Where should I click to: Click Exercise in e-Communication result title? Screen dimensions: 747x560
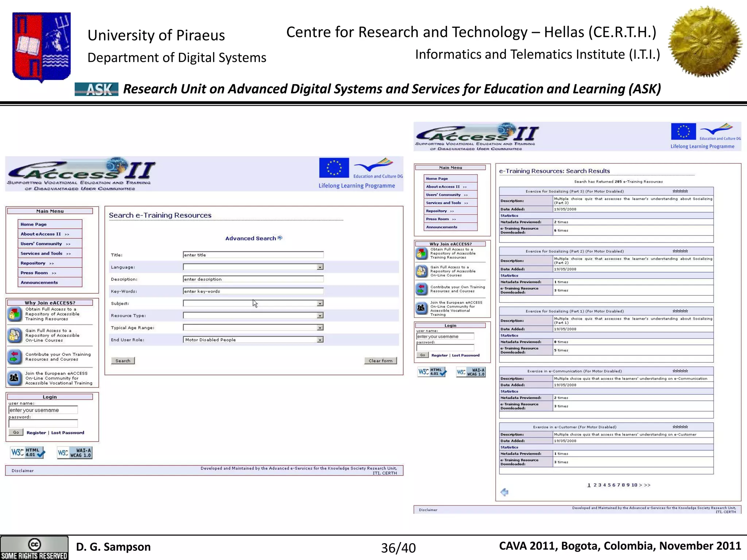(x=574, y=371)
